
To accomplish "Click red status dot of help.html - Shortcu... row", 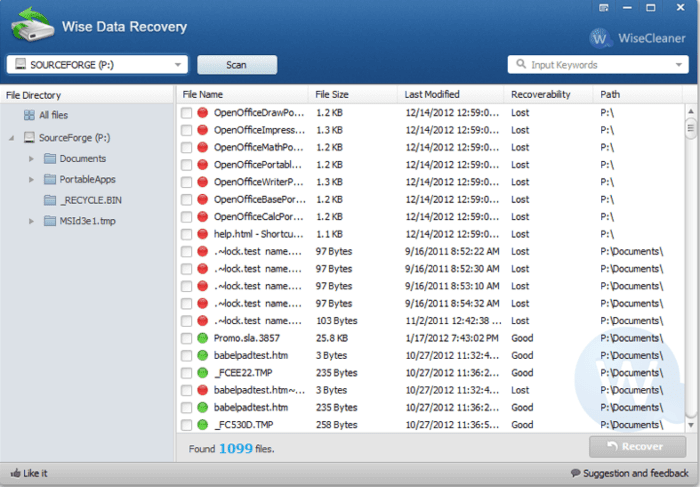I will pos(203,234).
